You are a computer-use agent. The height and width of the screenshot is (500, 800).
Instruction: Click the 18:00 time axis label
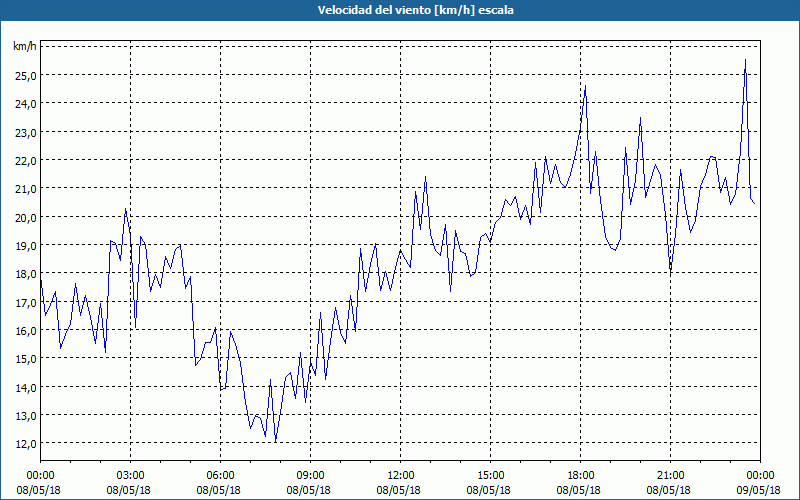click(580, 476)
